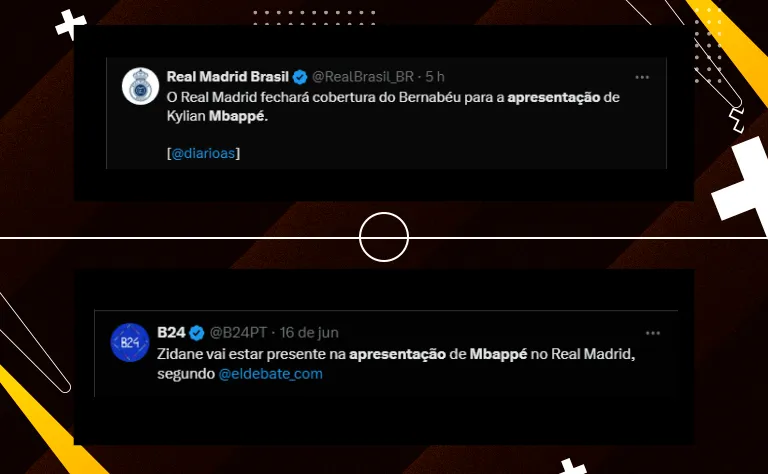Click the @B24PT handle

click(238, 333)
